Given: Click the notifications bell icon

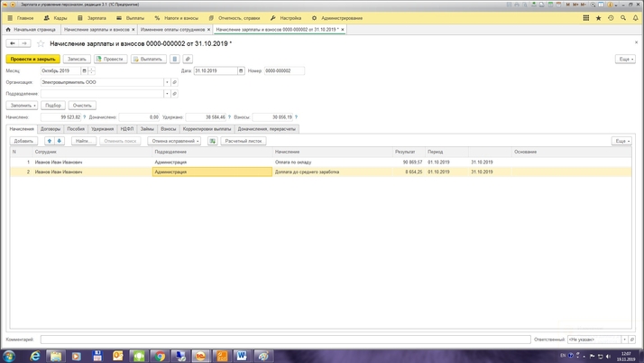Looking at the screenshot, I should pos(635,18).
